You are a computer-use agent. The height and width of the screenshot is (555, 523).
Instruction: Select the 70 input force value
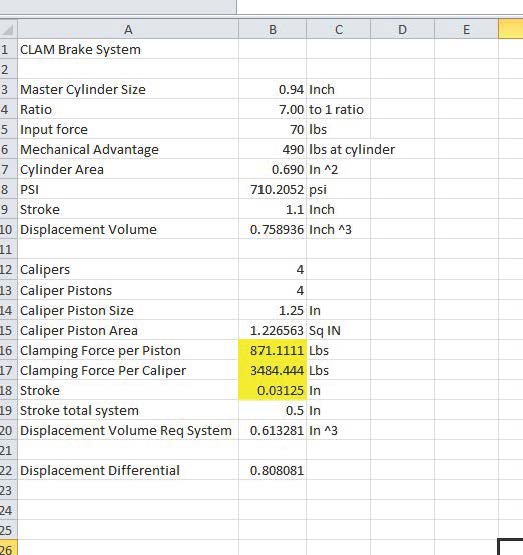[272, 129]
